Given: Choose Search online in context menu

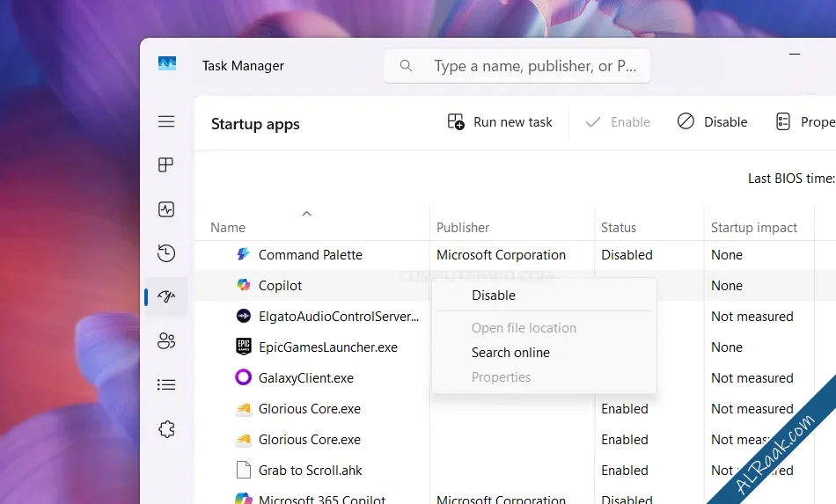Looking at the screenshot, I should [545, 352].
